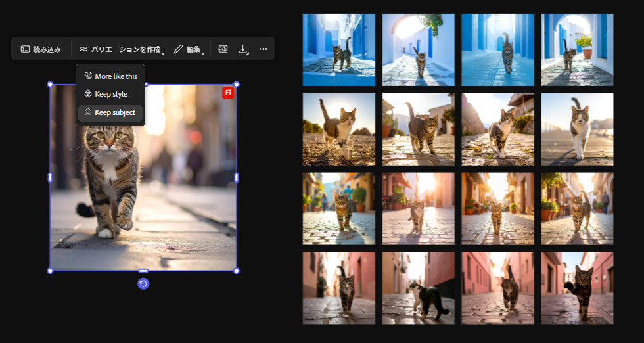Viewport: 644px width, 343px height.
Task: Select blue alley thumbnail with the orange flowerpot
Action: [x=577, y=50]
